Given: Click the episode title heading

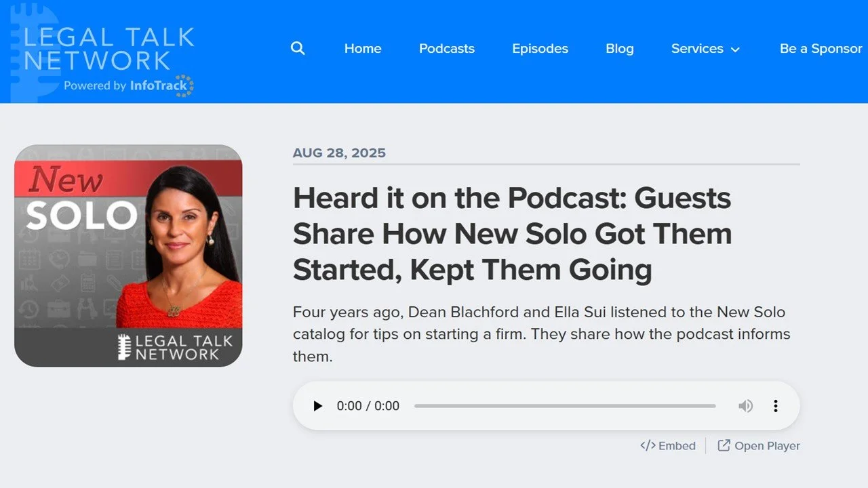Looking at the screenshot, I should click(513, 234).
